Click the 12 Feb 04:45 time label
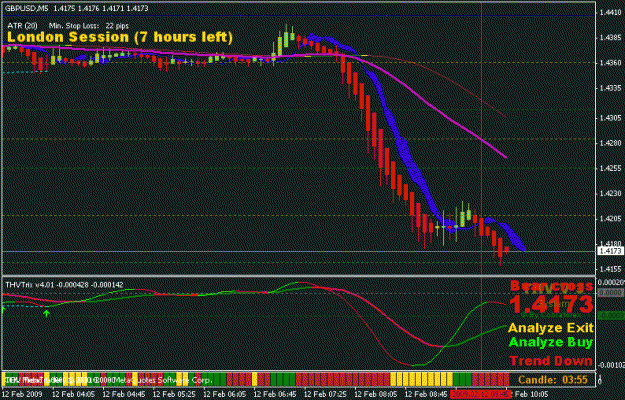625x400 pixels. 124,394
